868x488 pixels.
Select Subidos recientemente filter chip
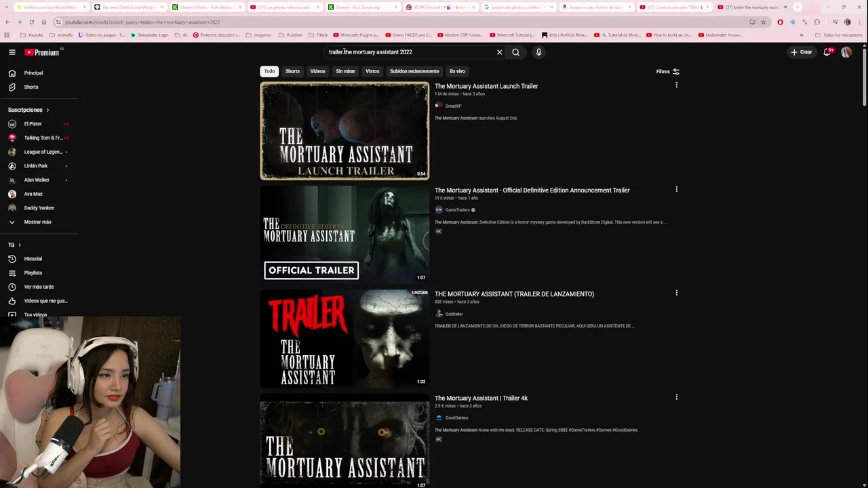point(414,71)
